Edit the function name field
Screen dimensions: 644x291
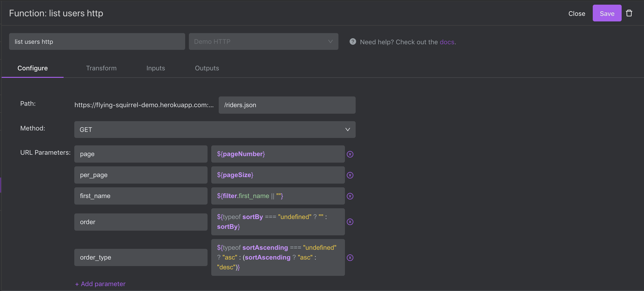click(97, 41)
